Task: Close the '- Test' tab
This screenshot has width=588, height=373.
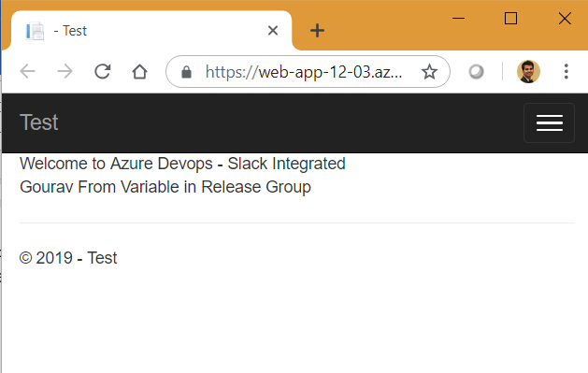Action: pyautogui.click(x=273, y=30)
